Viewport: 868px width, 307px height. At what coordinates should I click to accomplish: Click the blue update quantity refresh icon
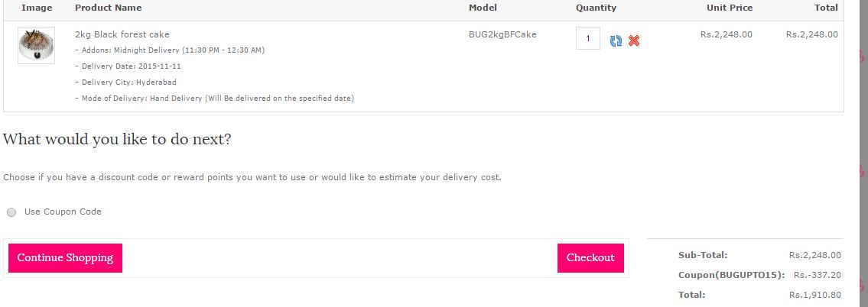pos(616,40)
